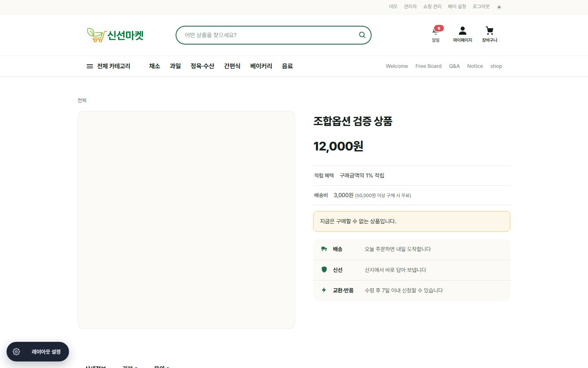The image size is (588, 368).
Task: Open the Notice link
Action: click(x=475, y=66)
